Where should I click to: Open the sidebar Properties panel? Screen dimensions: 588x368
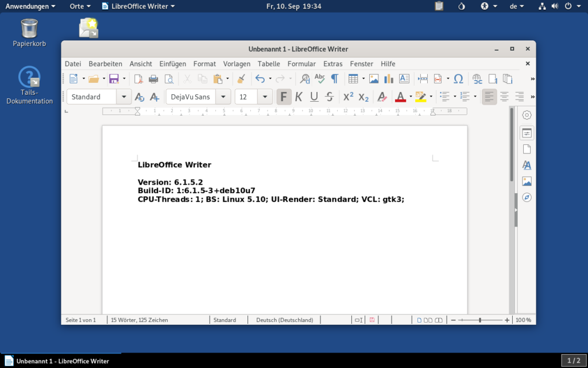[527, 133]
